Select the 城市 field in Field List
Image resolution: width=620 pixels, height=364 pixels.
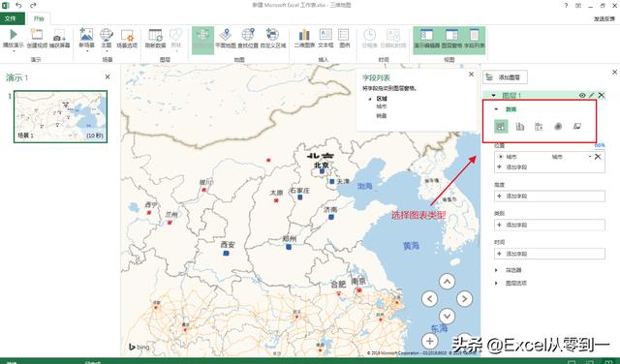382,106
